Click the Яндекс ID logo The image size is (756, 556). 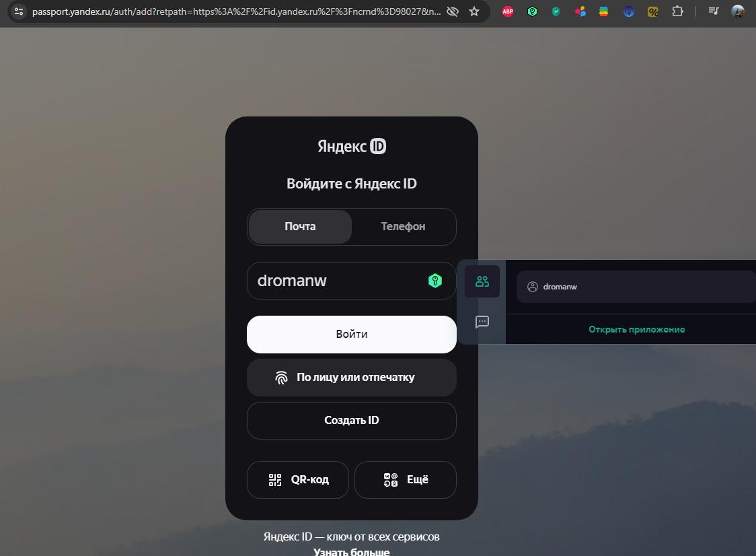point(352,146)
